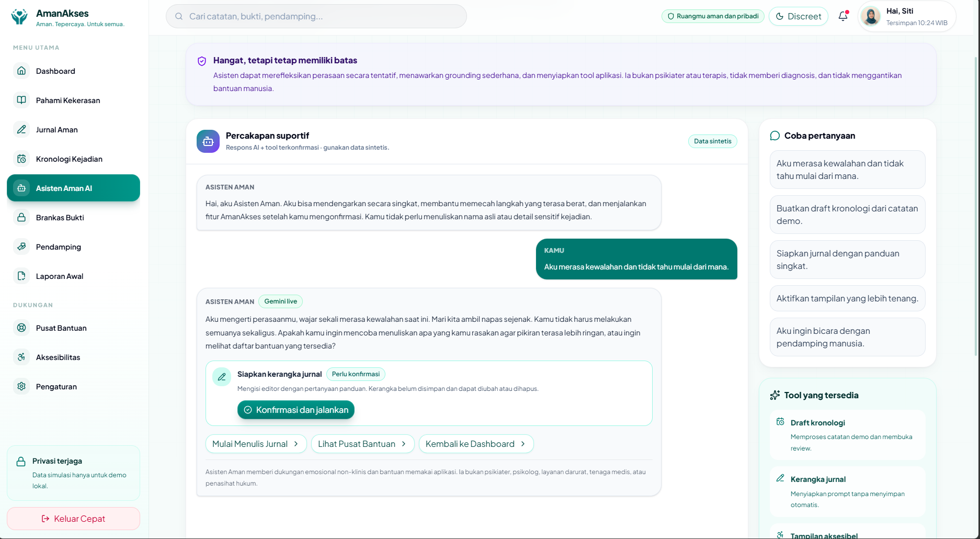980x539 pixels.
Task: Click the search magnifier icon
Action: 179,16
